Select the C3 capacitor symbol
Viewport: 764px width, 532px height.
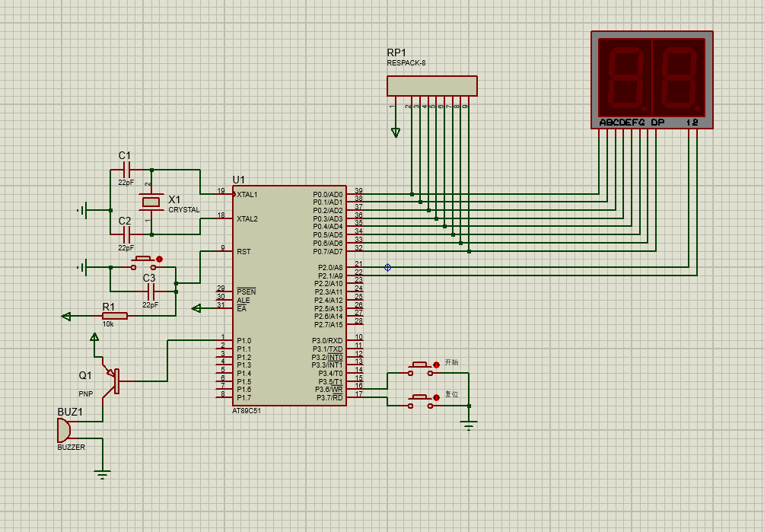(x=151, y=291)
